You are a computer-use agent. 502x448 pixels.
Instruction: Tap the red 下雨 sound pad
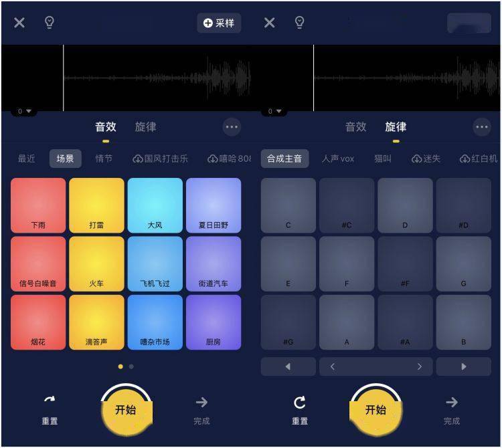38,205
